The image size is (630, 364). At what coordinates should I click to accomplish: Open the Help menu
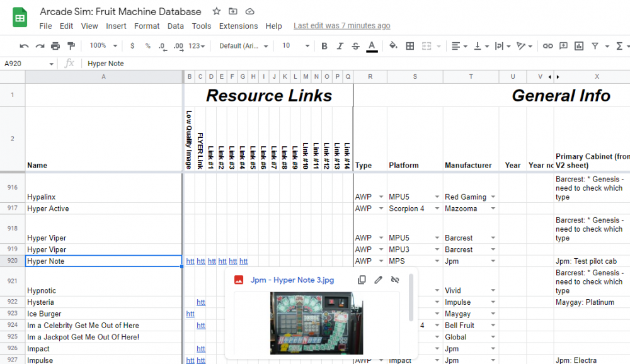click(273, 26)
